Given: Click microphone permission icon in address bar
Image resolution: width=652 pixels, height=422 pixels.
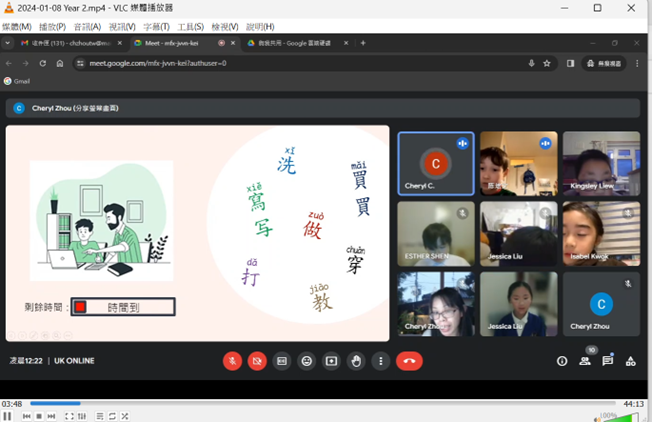Looking at the screenshot, I should 531,64.
